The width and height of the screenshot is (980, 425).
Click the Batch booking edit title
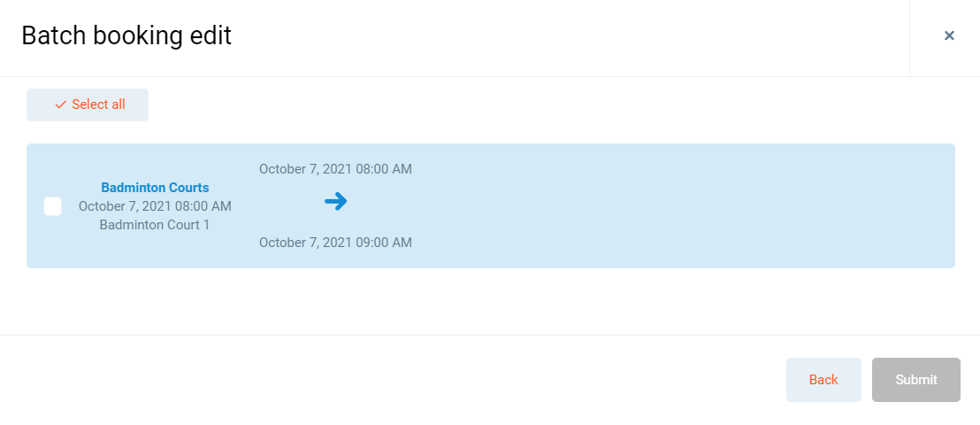coord(126,36)
